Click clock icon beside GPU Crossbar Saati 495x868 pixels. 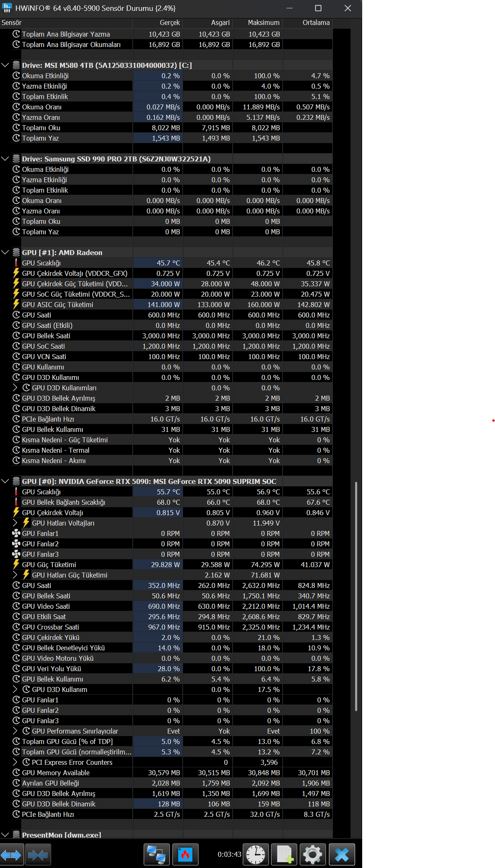pos(16,627)
